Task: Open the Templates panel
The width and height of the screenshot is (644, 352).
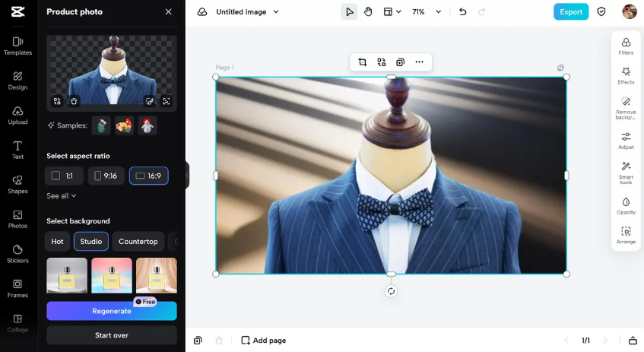Action: [17, 46]
